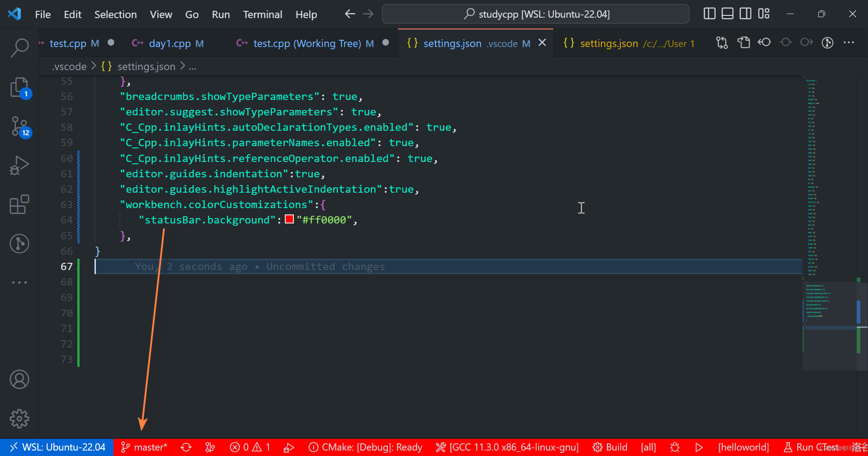Click the studycpp command center search box

[x=535, y=14]
